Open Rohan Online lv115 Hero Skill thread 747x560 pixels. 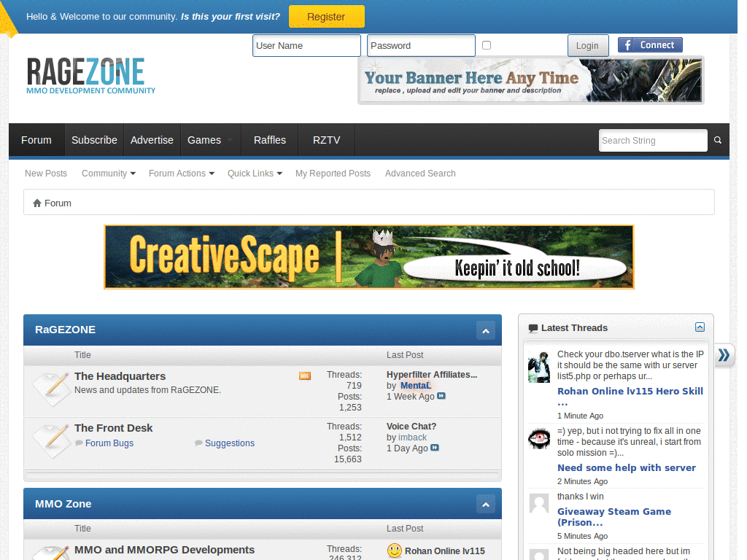630,396
